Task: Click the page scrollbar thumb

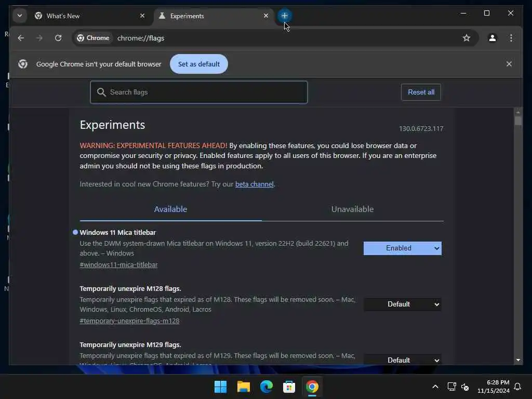Action: tap(518, 121)
